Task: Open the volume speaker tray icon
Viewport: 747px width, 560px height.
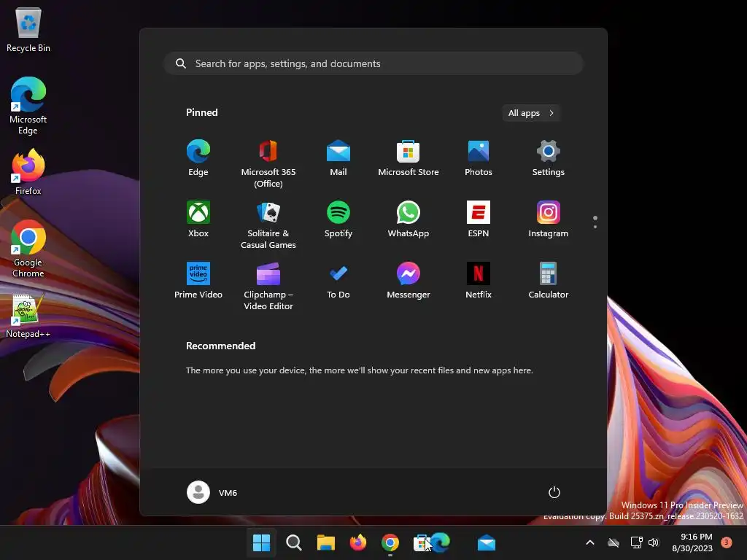Action: click(654, 542)
